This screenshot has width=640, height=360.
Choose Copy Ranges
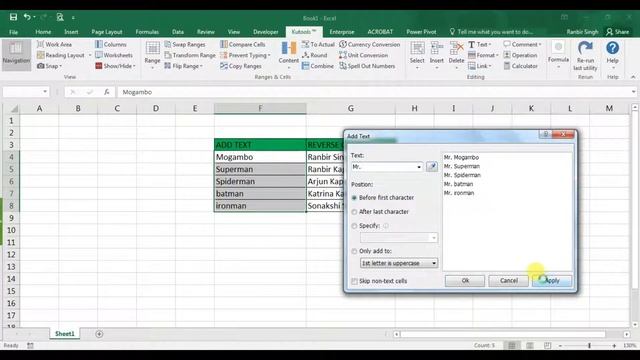pos(241,66)
